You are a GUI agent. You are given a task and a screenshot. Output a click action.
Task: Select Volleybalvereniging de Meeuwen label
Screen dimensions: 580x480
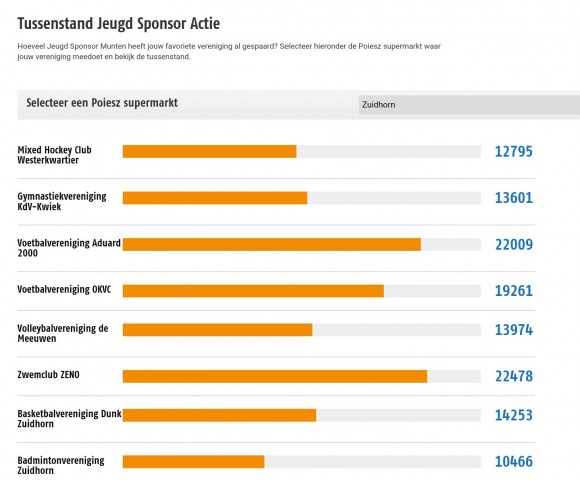(63, 333)
